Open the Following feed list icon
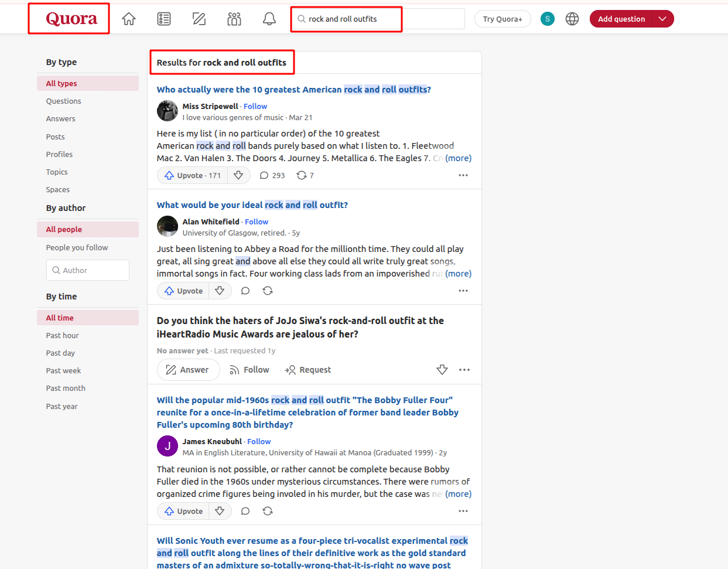This screenshot has width=728, height=569. (164, 19)
